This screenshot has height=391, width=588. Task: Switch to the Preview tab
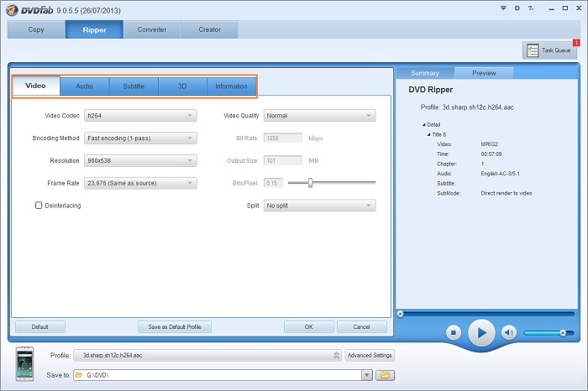coord(484,73)
